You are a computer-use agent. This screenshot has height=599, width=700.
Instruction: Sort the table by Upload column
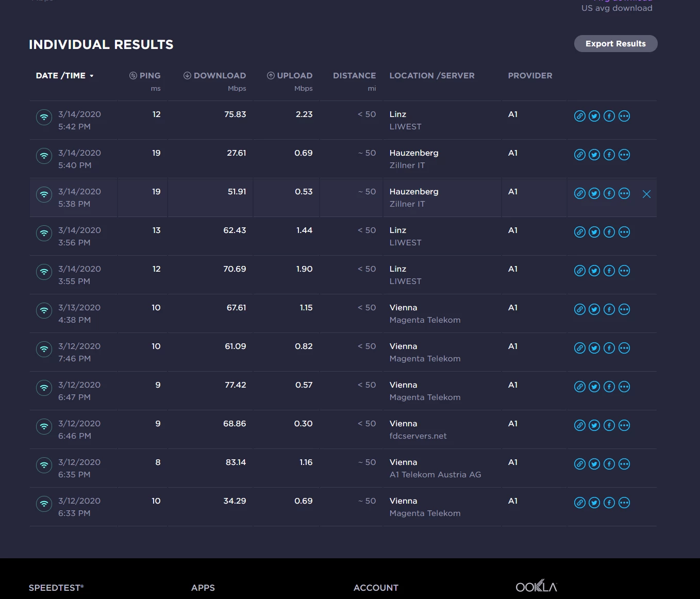pos(290,76)
